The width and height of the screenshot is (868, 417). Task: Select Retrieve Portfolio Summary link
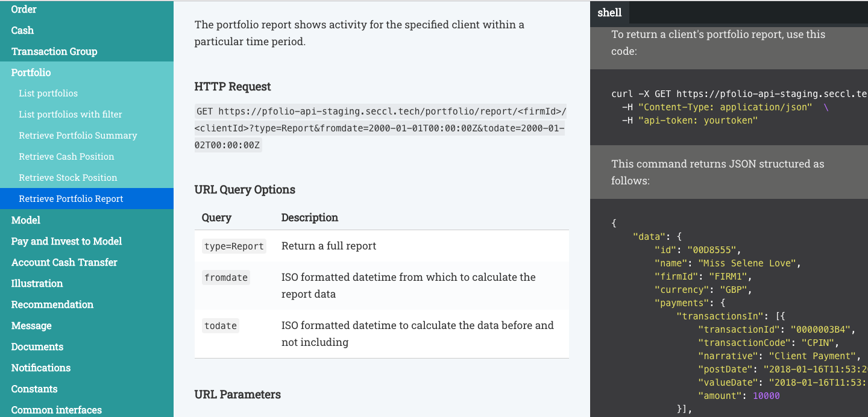[x=78, y=136]
